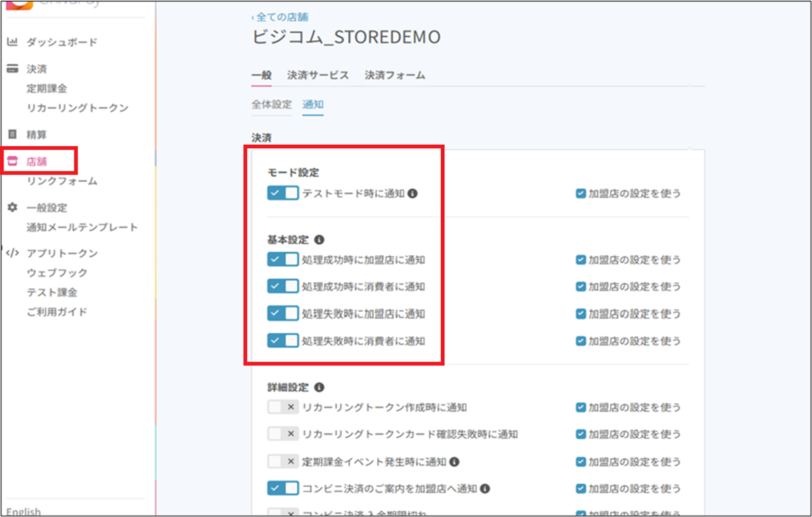Viewport: 812px width, 517px height.
Task: Click info icon next to テストモード時に通知
Action: tap(413, 194)
